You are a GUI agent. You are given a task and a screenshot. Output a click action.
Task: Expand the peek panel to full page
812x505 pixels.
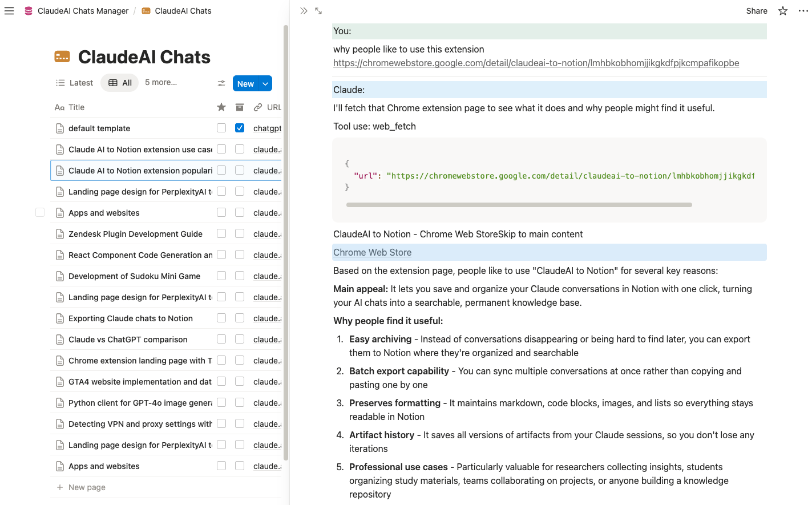(318, 10)
